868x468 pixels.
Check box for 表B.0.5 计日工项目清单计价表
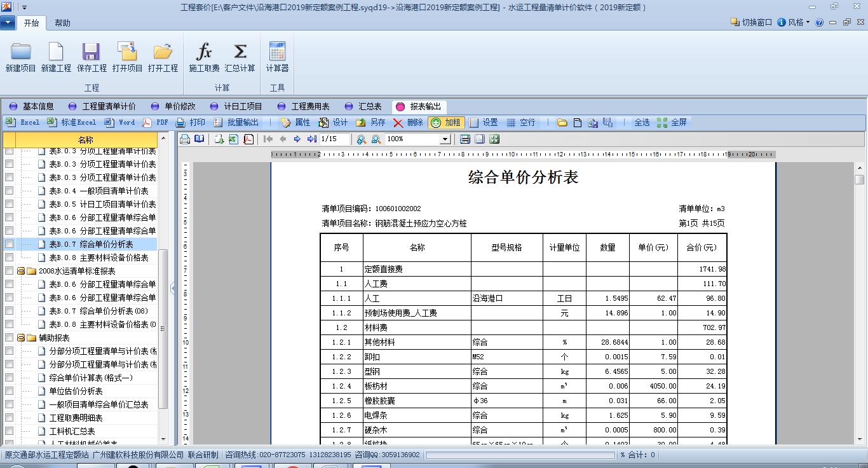point(9,203)
